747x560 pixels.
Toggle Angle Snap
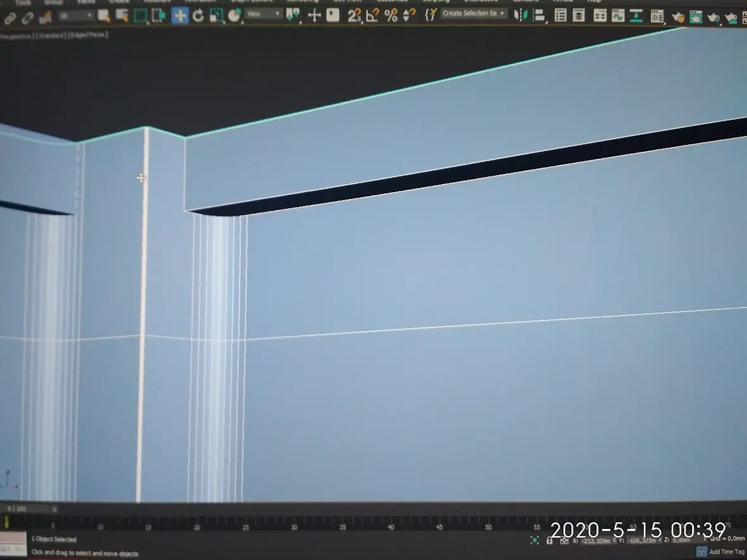pos(372,15)
